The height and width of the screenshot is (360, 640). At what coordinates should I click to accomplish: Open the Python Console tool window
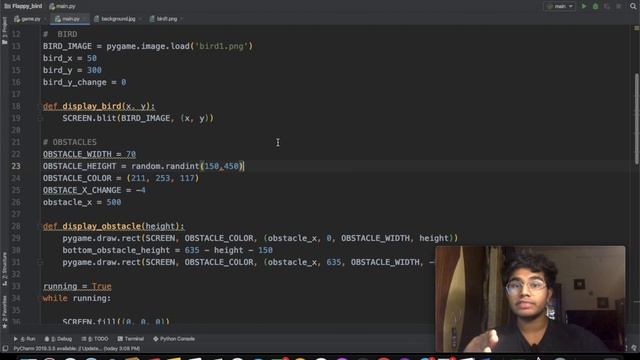click(174, 339)
